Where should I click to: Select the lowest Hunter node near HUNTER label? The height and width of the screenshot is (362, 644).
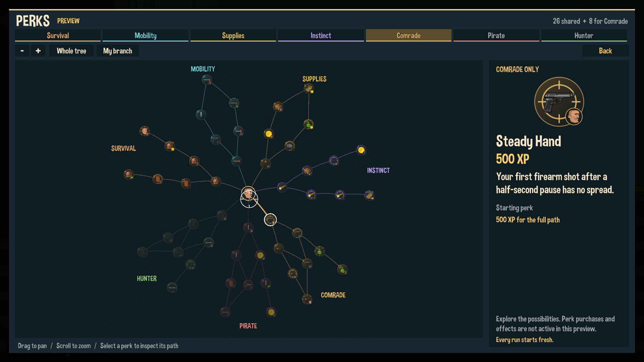172,287
